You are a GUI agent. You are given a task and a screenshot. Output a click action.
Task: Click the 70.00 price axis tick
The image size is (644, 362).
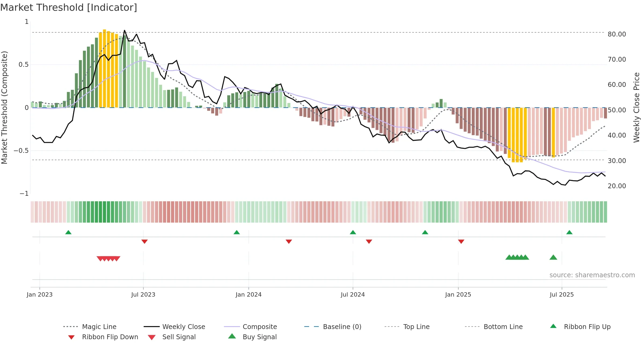[617, 60]
